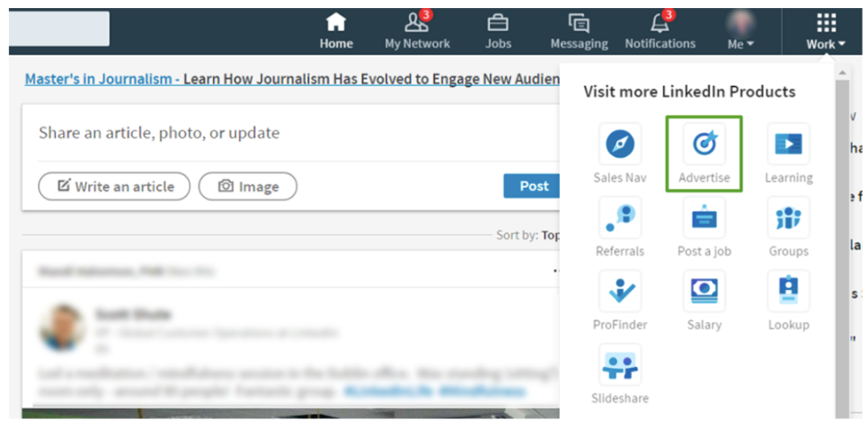The height and width of the screenshot is (438, 868).
Task: Open the Referrals product icon
Action: [x=620, y=218]
